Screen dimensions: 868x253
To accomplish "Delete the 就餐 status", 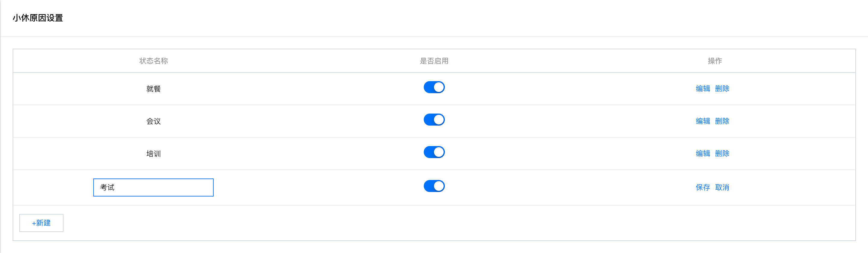I will coord(722,88).
